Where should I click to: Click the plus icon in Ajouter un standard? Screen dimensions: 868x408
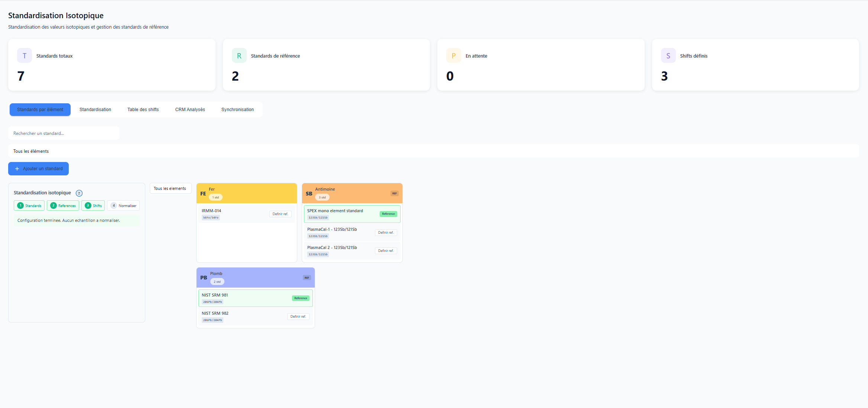pyautogui.click(x=17, y=169)
